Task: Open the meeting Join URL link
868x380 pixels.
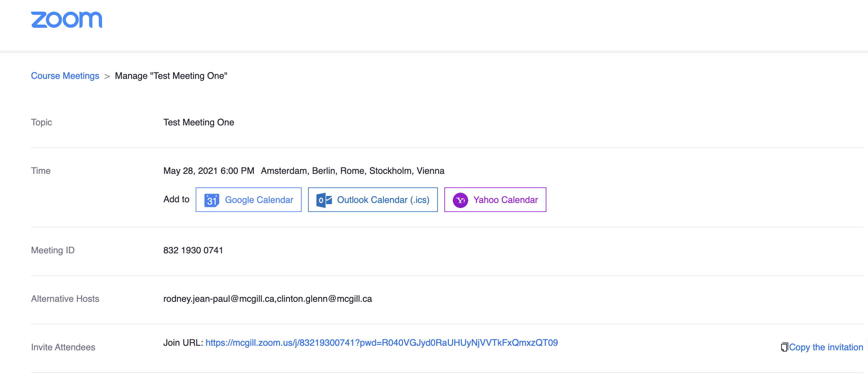Action: coord(381,343)
